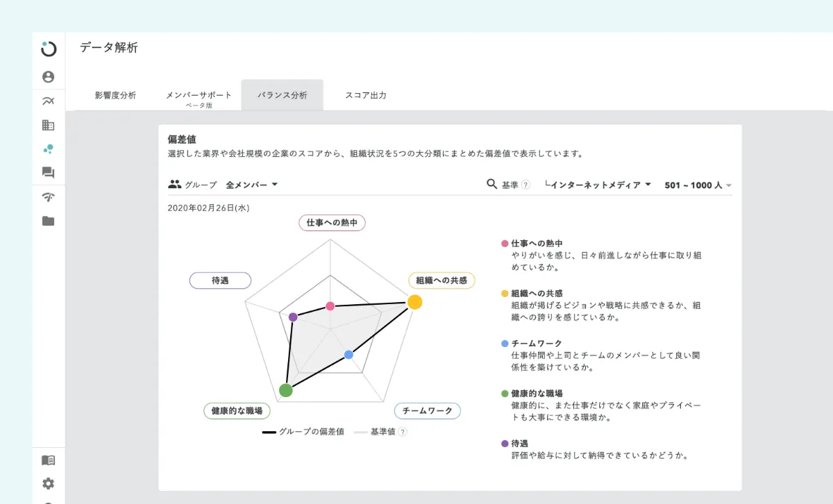The height and width of the screenshot is (504, 833).
Task: Expand the 全メンバー group dropdown
Action: (x=252, y=185)
